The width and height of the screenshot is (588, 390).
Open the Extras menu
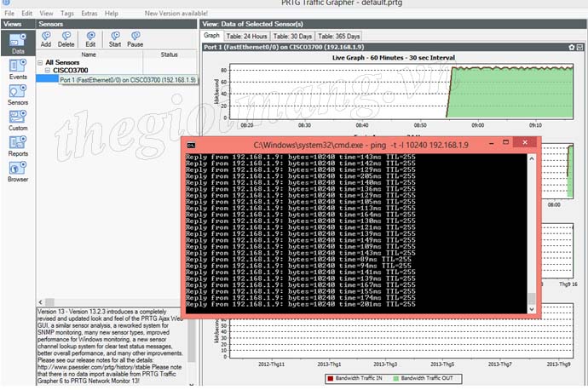coord(89,14)
